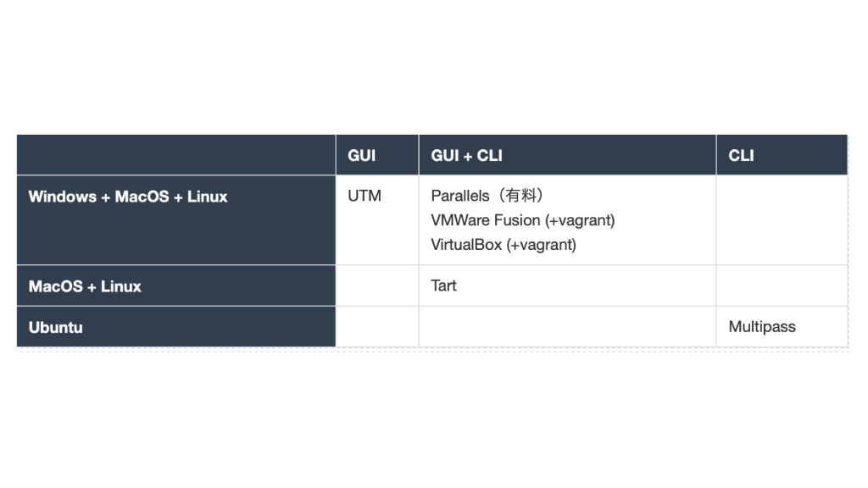
Task: Select empty GUI cell in MacOS + Linux row
Action: coord(377,286)
